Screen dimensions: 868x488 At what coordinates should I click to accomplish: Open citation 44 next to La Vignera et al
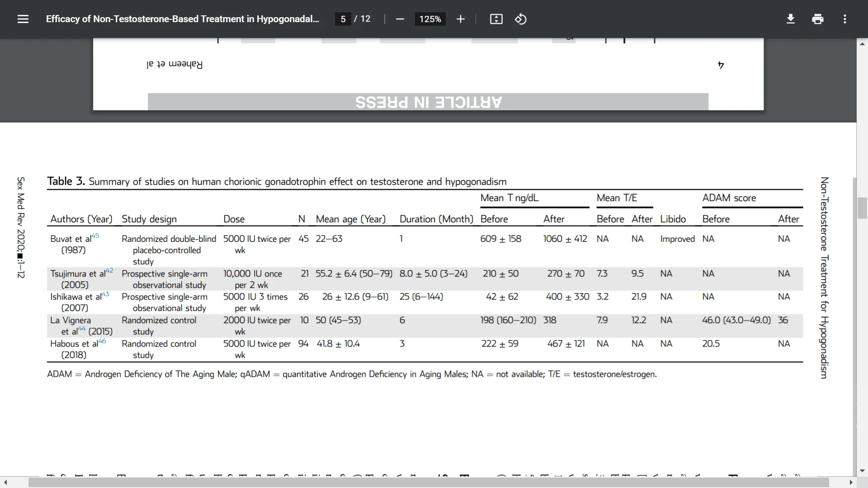tap(82, 328)
